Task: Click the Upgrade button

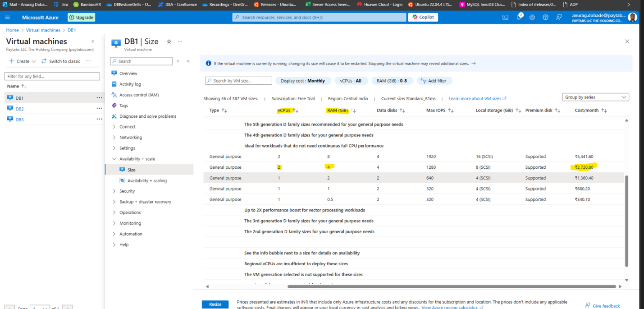Action: pos(81,17)
